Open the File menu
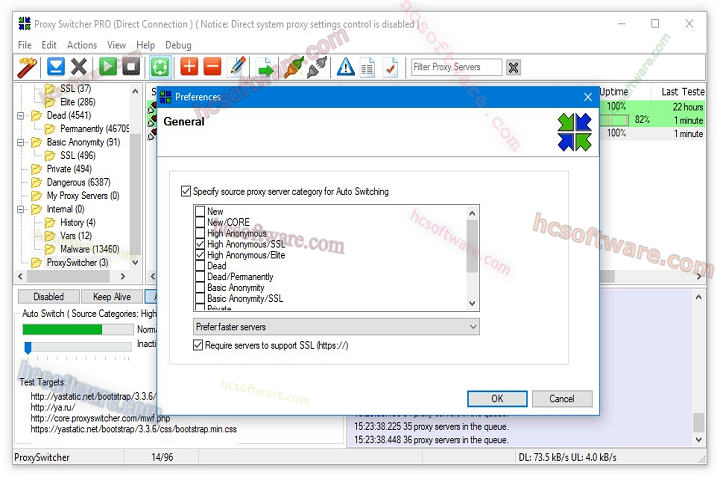 pos(25,45)
